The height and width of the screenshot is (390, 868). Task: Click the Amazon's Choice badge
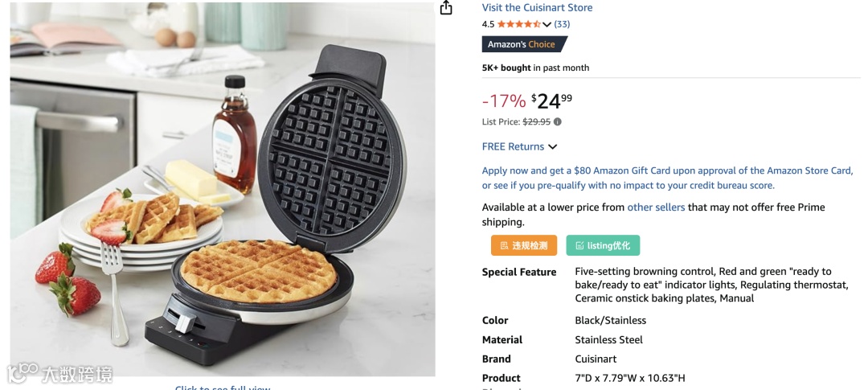click(x=524, y=44)
